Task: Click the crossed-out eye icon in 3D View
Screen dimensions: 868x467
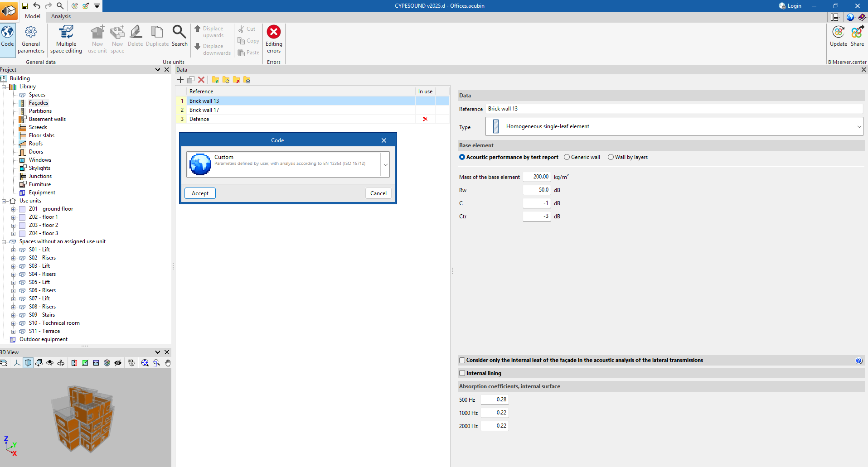Action: pos(118,363)
